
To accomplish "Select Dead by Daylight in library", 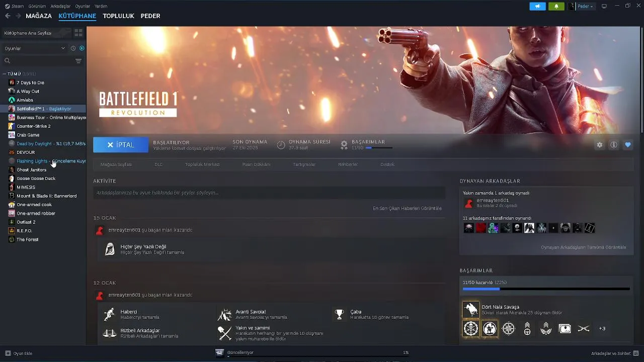I will (x=43, y=144).
